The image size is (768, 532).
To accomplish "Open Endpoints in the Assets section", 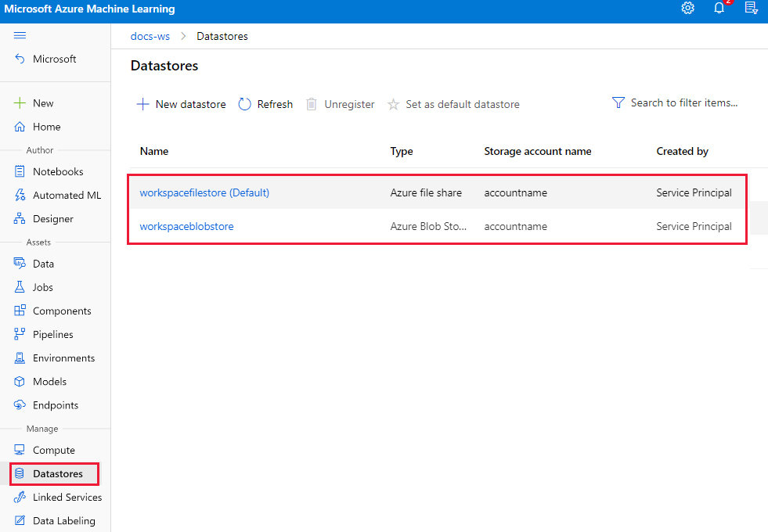I will 56,405.
